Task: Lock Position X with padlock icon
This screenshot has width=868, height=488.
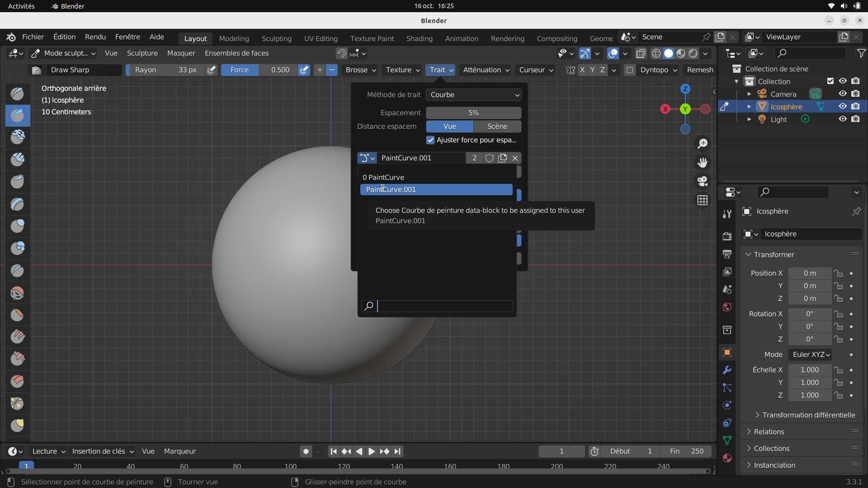Action: [x=839, y=273]
